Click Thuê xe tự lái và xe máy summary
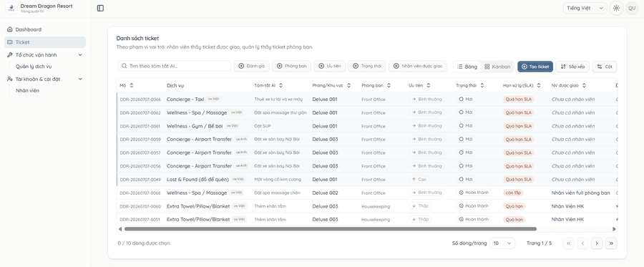Viewport: 644px width, 267px height. [x=279, y=99]
